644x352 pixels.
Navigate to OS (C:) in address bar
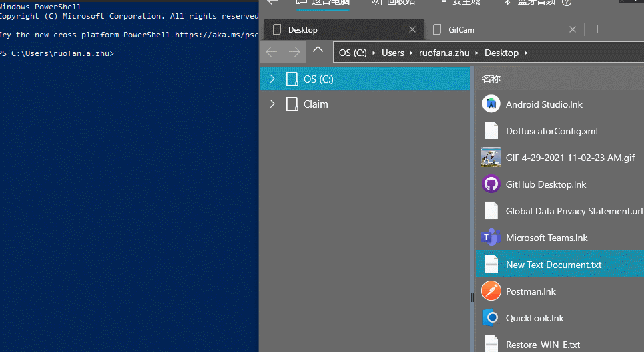coord(353,53)
